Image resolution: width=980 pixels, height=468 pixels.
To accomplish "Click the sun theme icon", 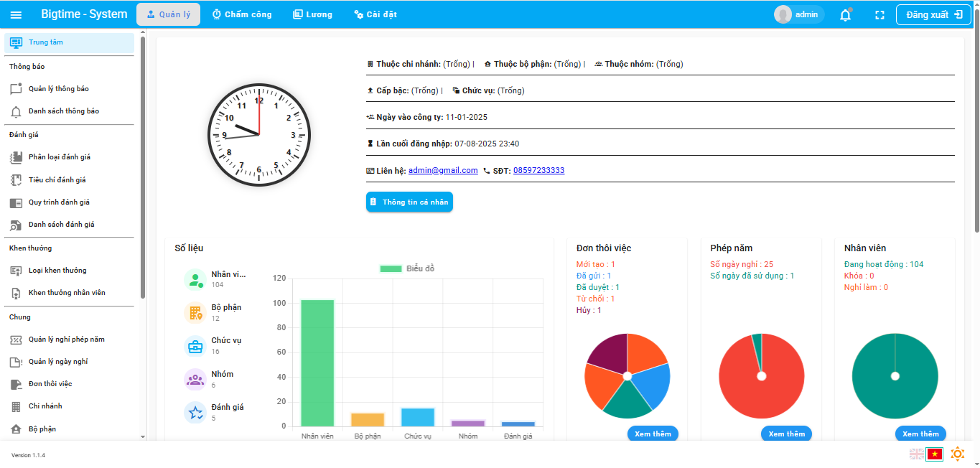I will click(x=957, y=454).
